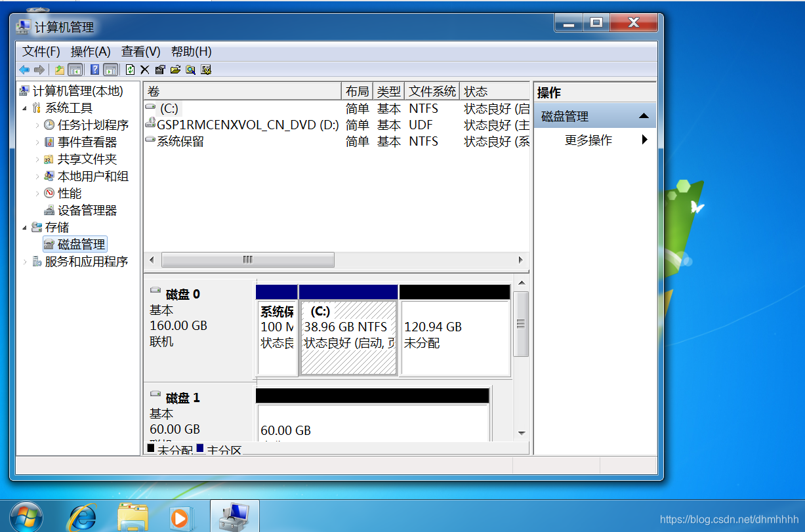
Task: Select 性能 in the tree
Action: click(x=70, y=194)
